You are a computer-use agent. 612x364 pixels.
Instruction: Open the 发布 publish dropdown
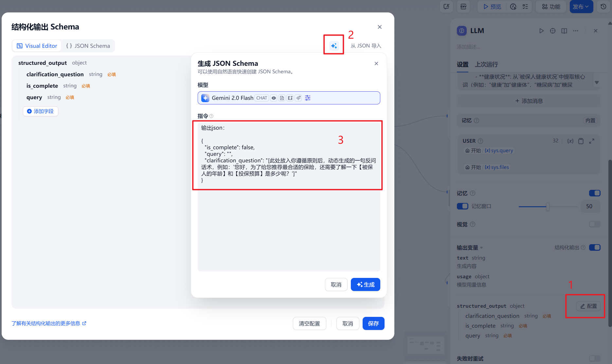pos(581,7)
